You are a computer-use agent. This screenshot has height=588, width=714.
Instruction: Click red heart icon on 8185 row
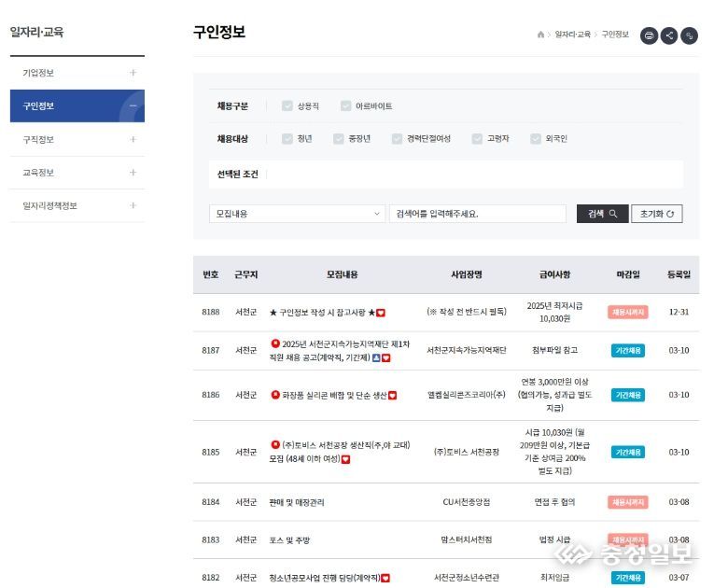point(345,459)
